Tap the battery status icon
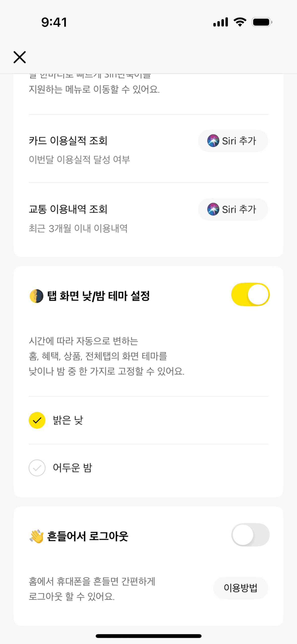 [x=262, y=22]
